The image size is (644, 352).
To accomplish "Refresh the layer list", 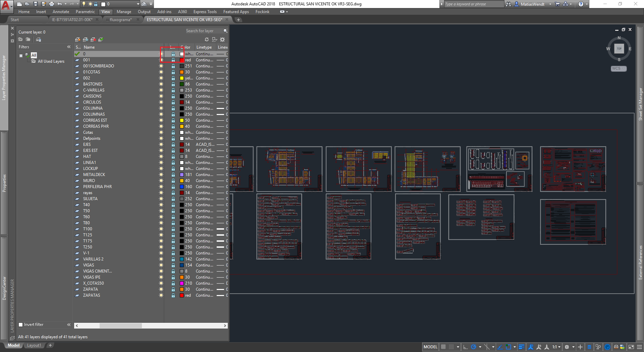I will [x=207, y=39].
